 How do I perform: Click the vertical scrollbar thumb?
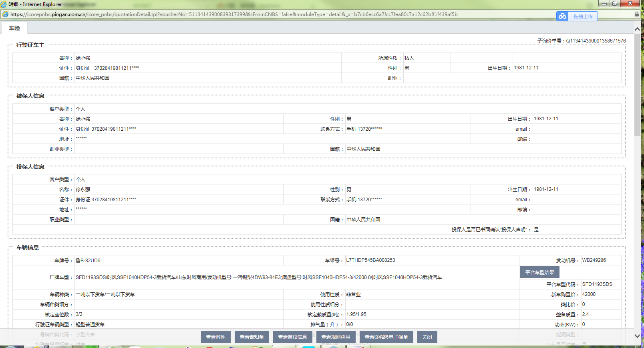[637, 85]
